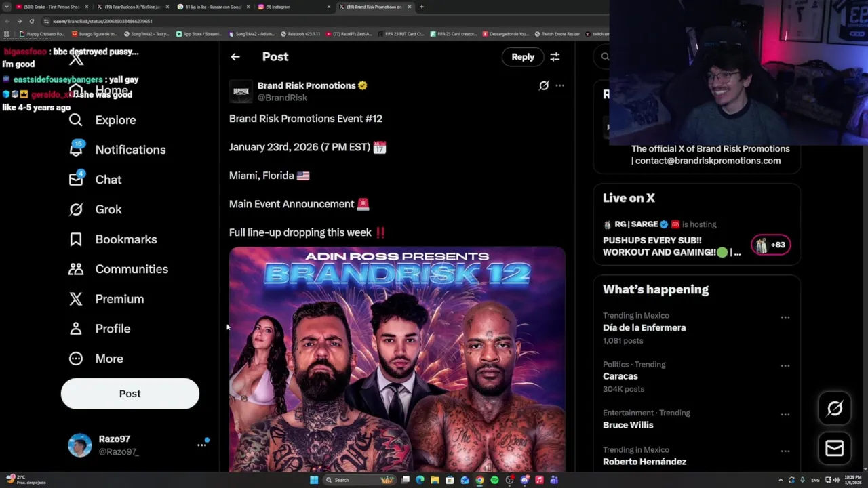Open Chat messages in the sidebar
Screen dimensions: 868x488
(x=95, y=180)
